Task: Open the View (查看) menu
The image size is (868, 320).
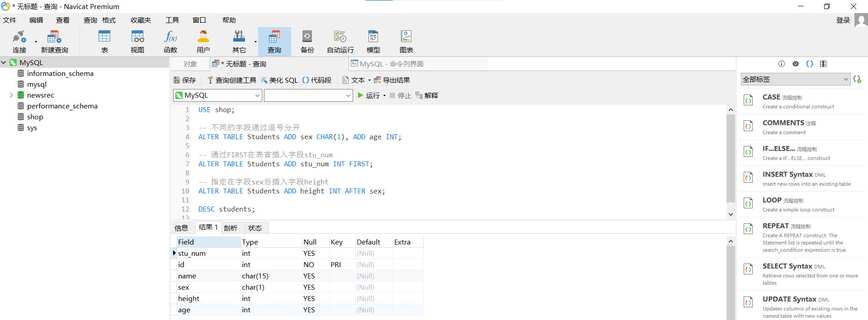Action: click(x=63, y=20)
